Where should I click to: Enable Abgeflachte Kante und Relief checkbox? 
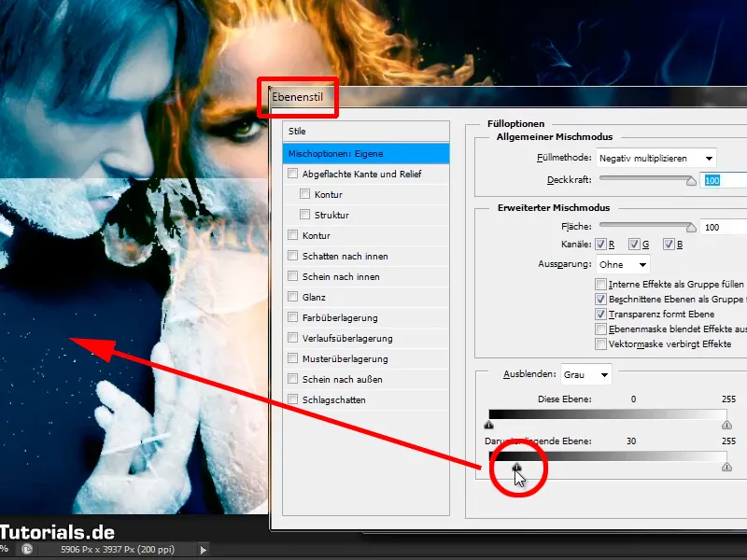(x=292, y=174)
